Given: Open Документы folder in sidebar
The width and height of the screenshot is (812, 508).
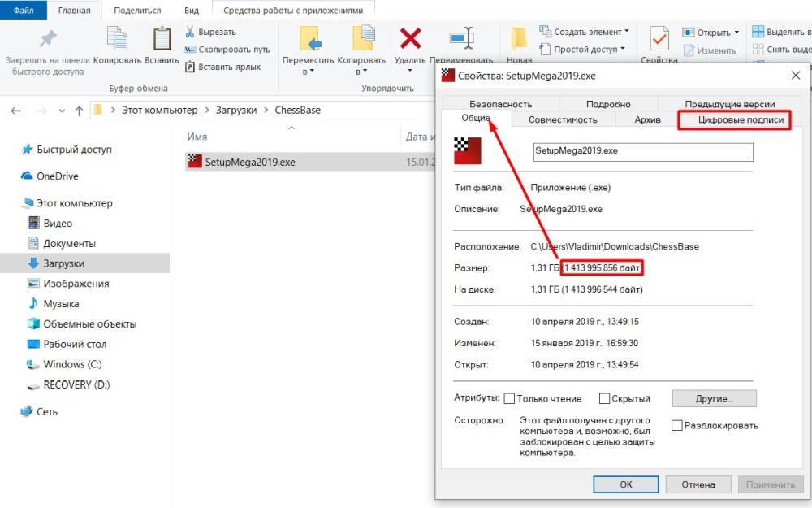Looking at the screenshot, I should 62,243.
